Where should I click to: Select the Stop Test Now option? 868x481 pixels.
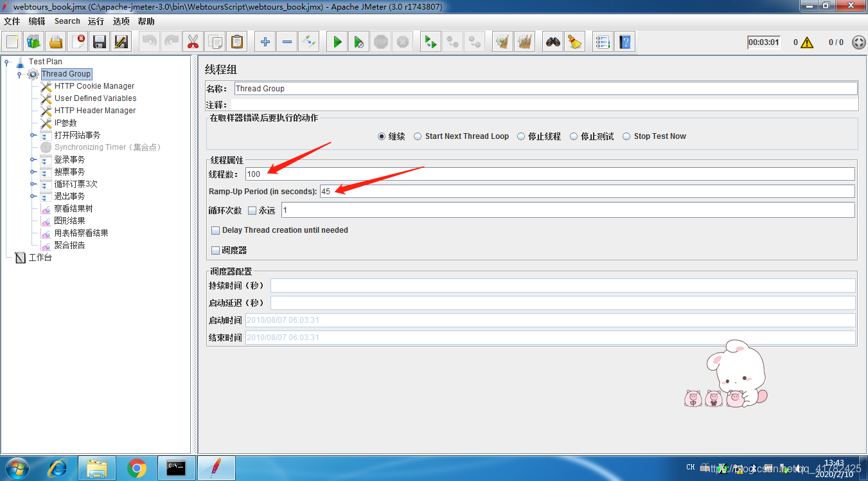tap(626, 136)
